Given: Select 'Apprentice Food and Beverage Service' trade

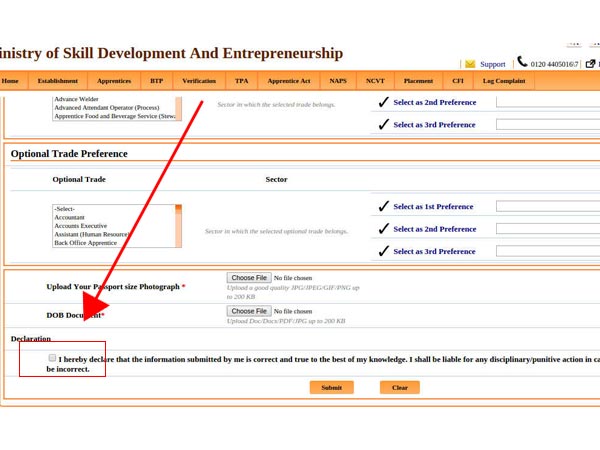Looking at the screenshot, I should [x=114, y=116].
